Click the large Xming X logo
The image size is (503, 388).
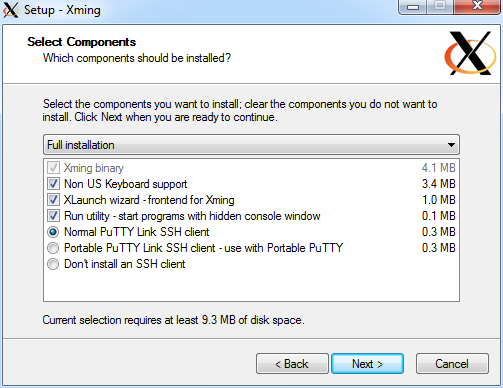[x=470, y=53]
